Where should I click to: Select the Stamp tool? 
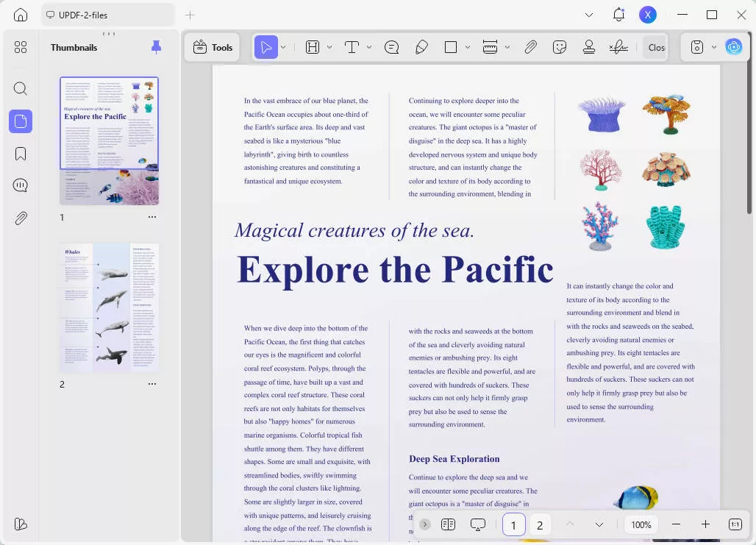588,47
